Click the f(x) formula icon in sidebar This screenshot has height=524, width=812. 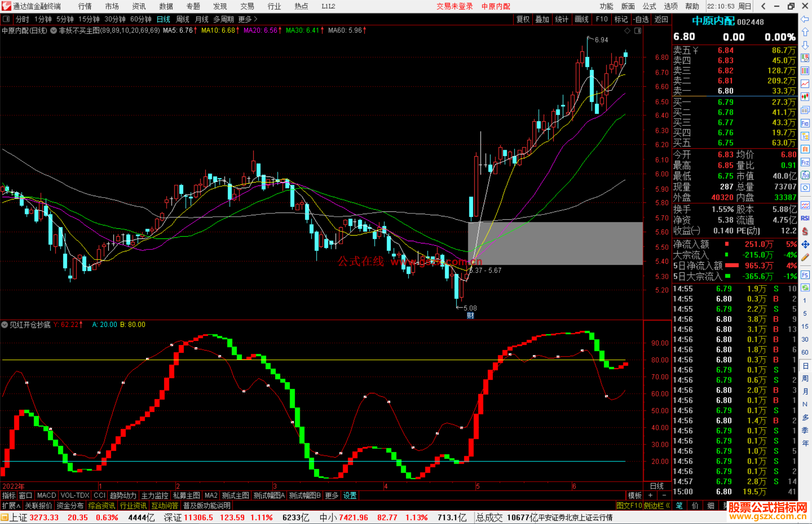(804, 175)
